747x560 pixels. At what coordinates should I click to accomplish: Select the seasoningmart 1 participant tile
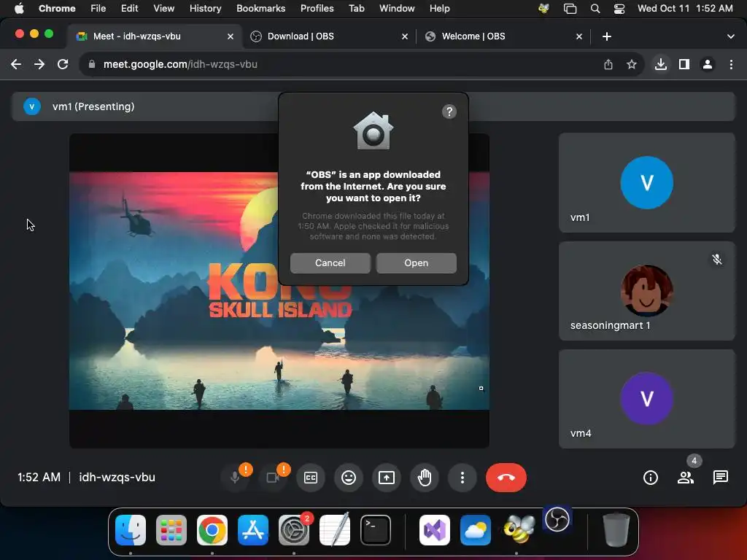[646, 291]
